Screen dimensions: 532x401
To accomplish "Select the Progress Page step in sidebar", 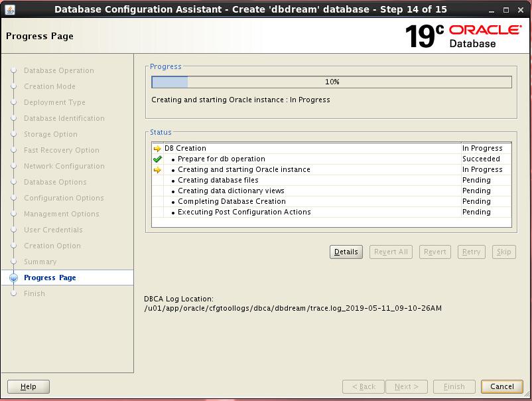I will click(x=50, y=278).
